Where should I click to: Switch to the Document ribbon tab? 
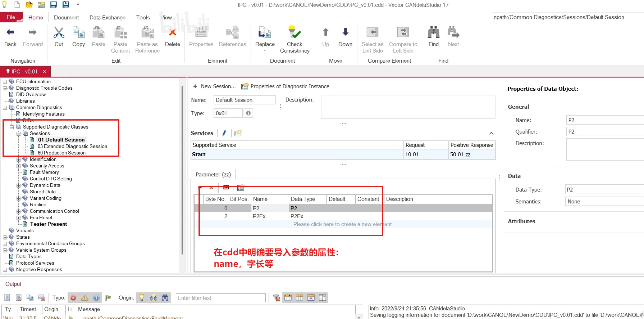click(x=66, y=17)
